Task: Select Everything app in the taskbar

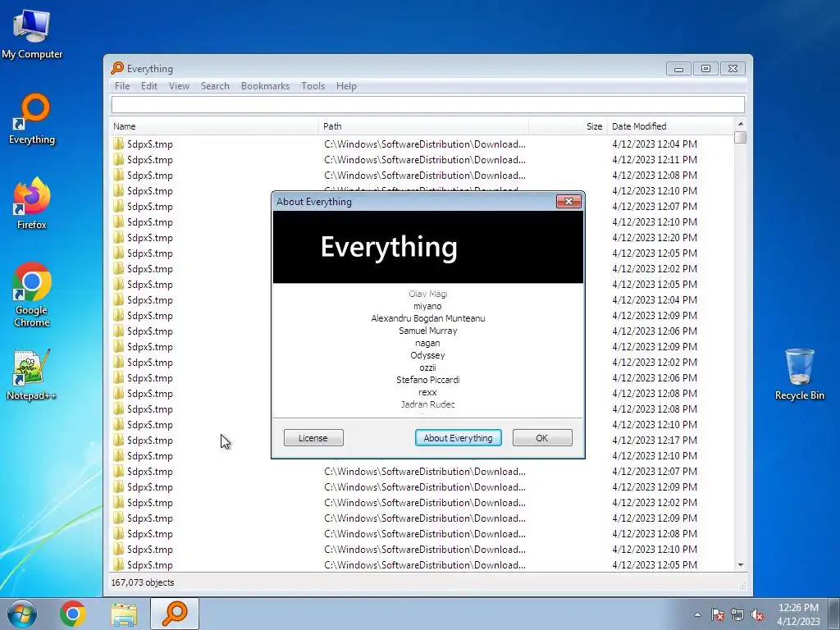Action: point(175,614)
